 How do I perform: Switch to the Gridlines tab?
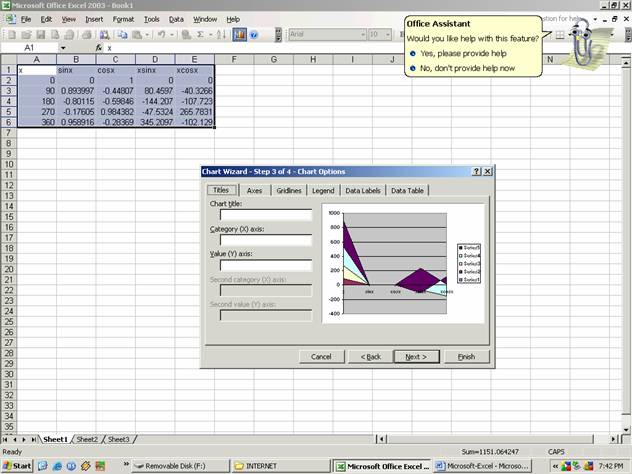tap(289, 191)
